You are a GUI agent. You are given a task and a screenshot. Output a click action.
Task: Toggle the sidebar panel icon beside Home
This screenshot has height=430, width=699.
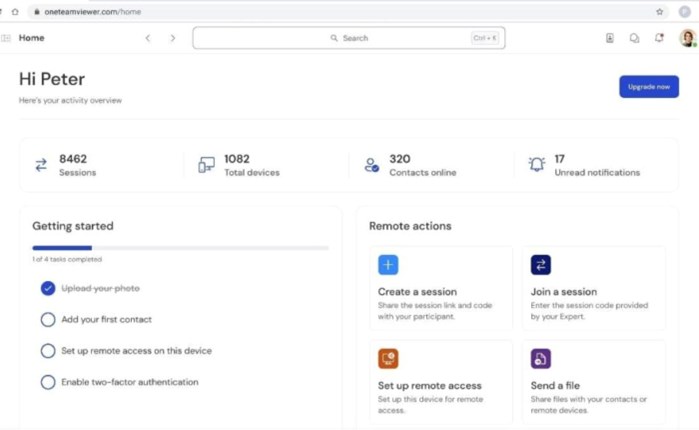[7, 38]
